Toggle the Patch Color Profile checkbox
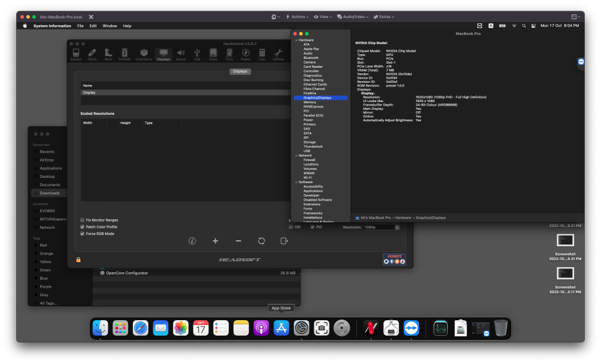This screenshot has width=601, height=364. [82, 227]
